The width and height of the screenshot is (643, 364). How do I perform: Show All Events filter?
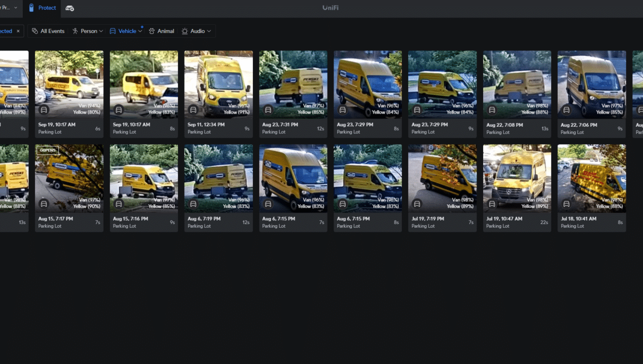[48, 31]
